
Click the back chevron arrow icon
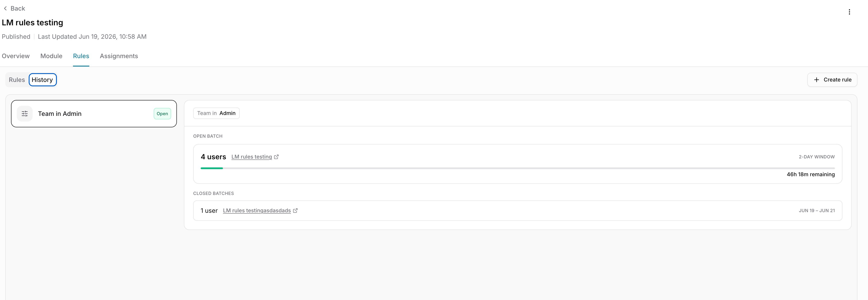click(5, 8)
